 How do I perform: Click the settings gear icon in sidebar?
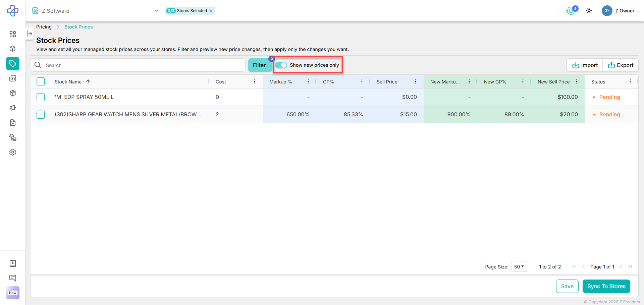tap(13, 152)
